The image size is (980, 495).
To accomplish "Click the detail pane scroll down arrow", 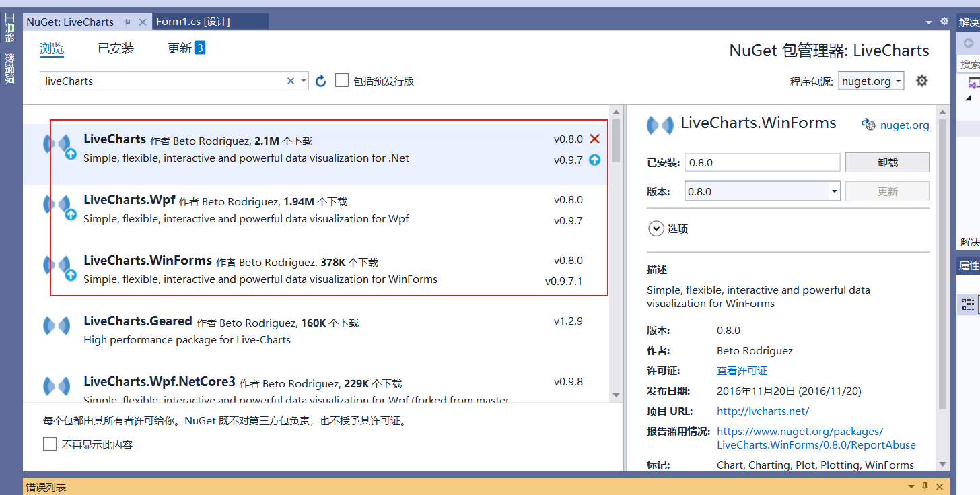I will point(942,463).
